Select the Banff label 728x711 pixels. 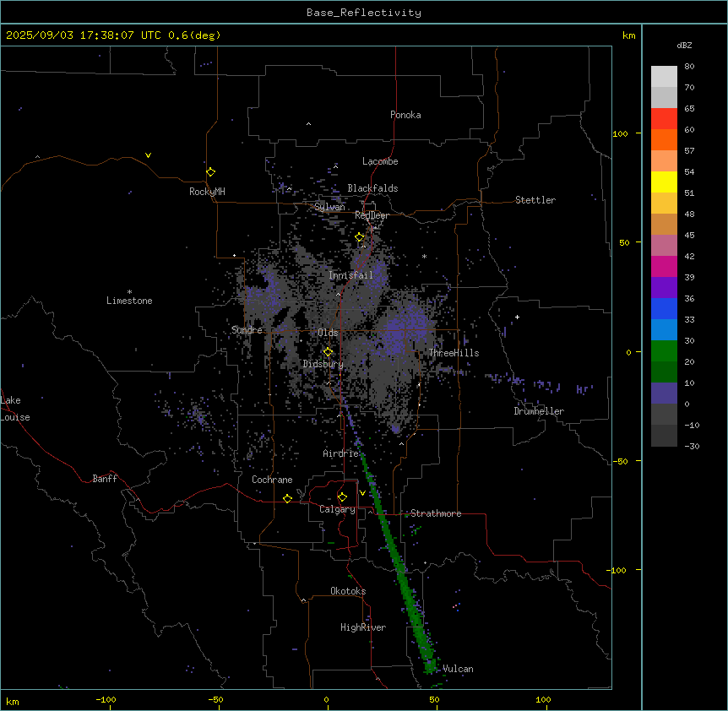click(x=105, y=479)
